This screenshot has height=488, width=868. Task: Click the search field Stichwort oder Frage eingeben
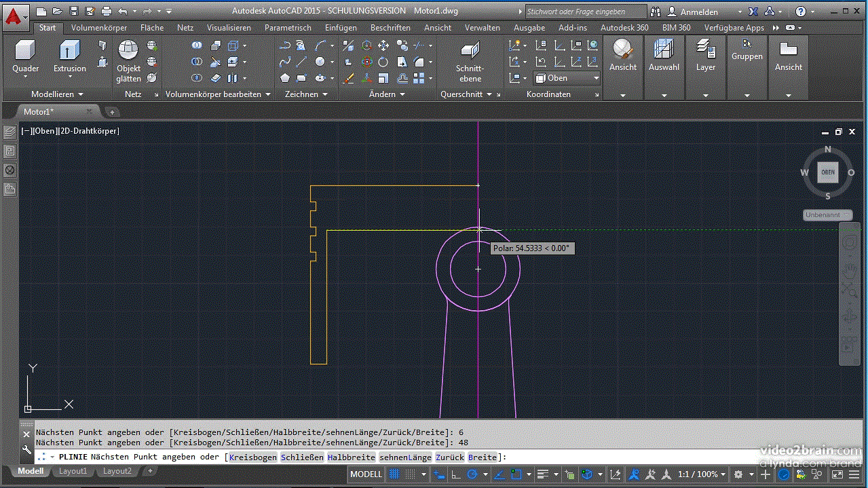pos(586,12)
